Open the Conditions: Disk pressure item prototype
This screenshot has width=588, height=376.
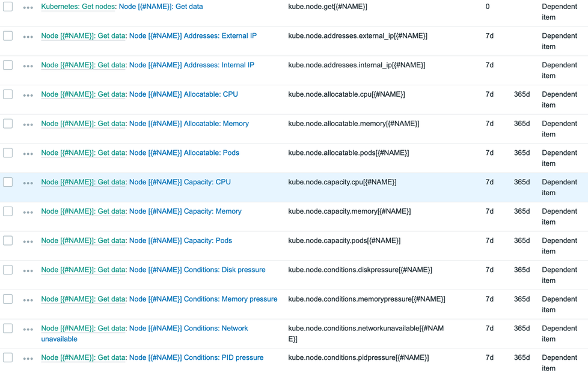197,269
